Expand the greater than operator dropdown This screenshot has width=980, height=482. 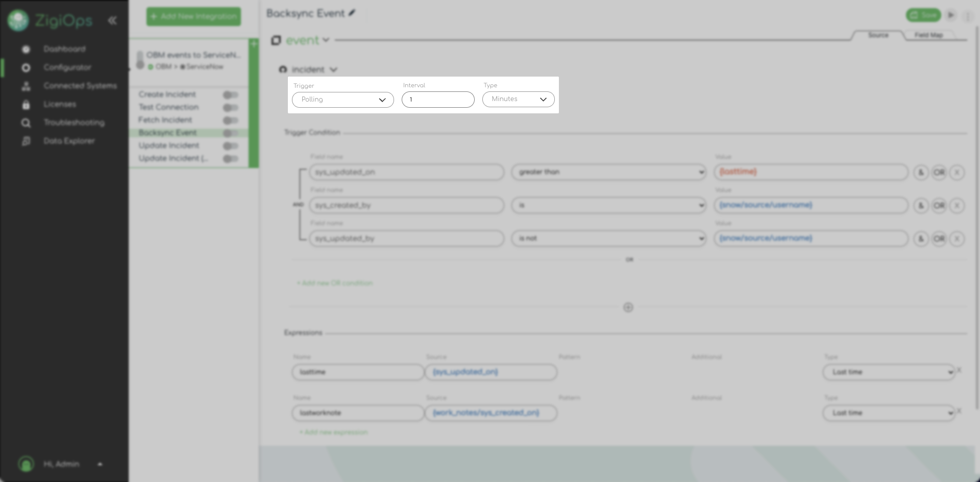[x=608, y=173]
